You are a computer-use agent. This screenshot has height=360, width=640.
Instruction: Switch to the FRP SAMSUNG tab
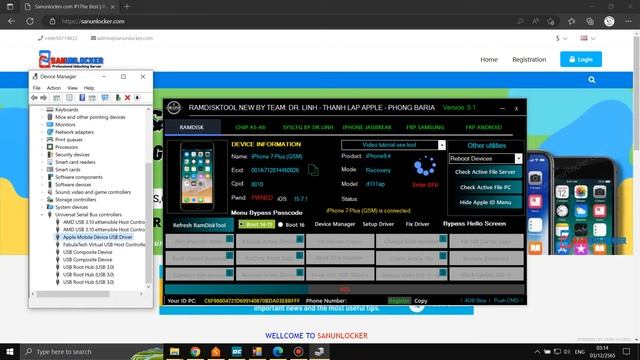(425, 127)
